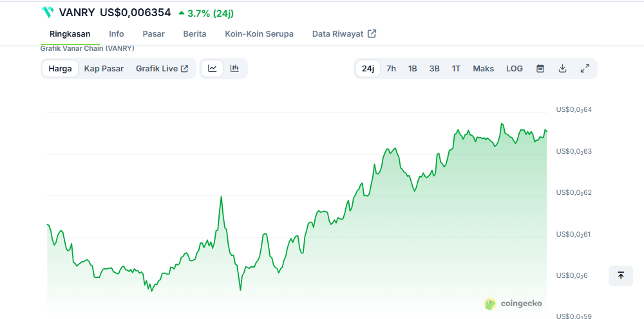Click the highest peak on the price line
This screenshot has width=644, height=319.
coord(502,123)
